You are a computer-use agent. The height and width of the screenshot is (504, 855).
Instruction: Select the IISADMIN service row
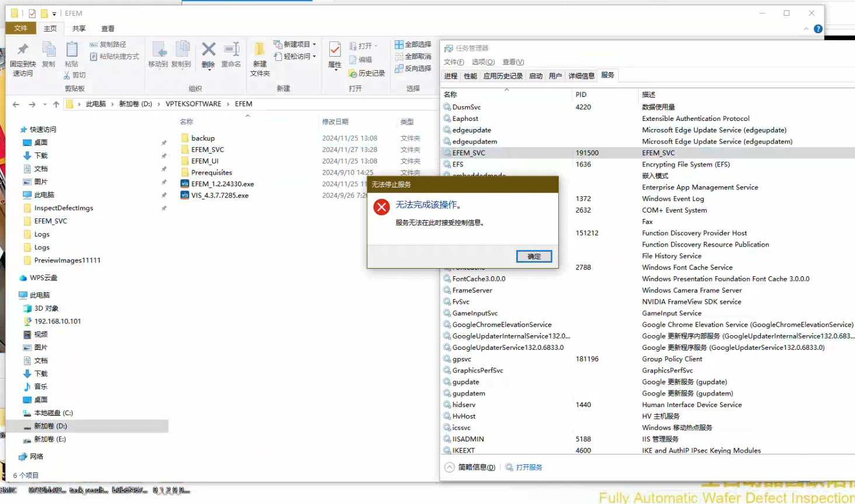648,439
